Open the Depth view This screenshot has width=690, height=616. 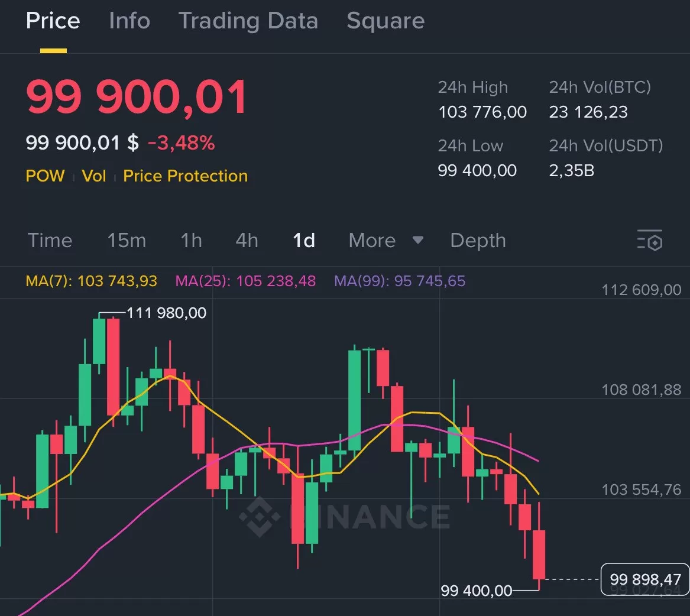pos(478,241)
